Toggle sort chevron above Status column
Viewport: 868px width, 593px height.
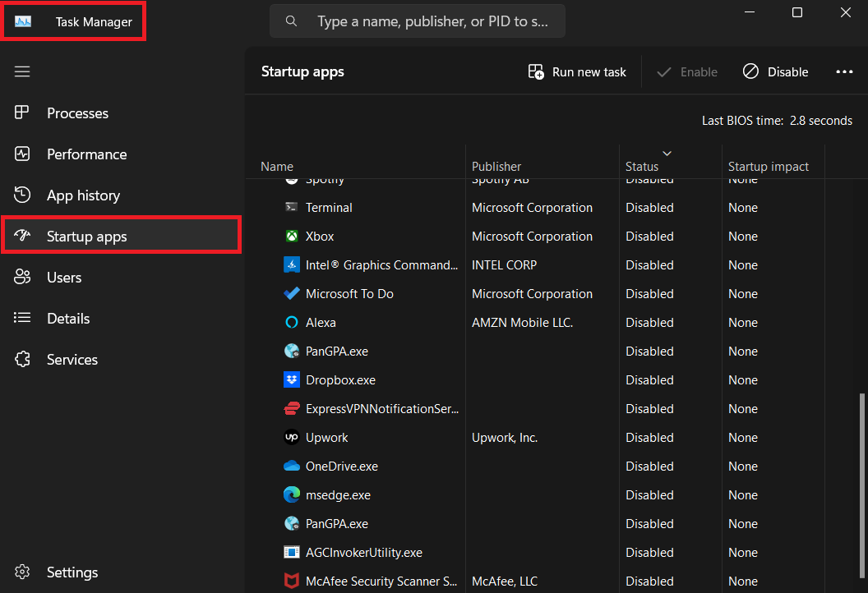pos(667,154)
